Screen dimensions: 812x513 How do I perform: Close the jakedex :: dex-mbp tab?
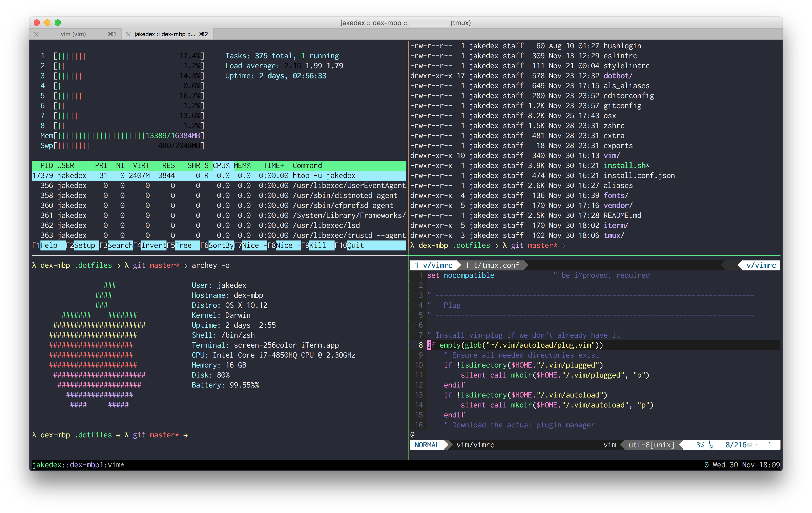point(128,34)
